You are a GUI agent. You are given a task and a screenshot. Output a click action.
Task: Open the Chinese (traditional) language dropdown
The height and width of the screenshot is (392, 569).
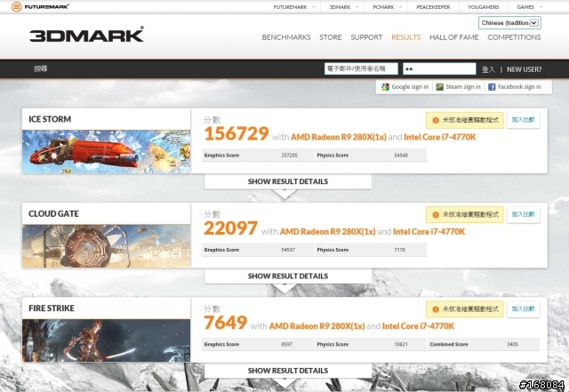(509, 22)
